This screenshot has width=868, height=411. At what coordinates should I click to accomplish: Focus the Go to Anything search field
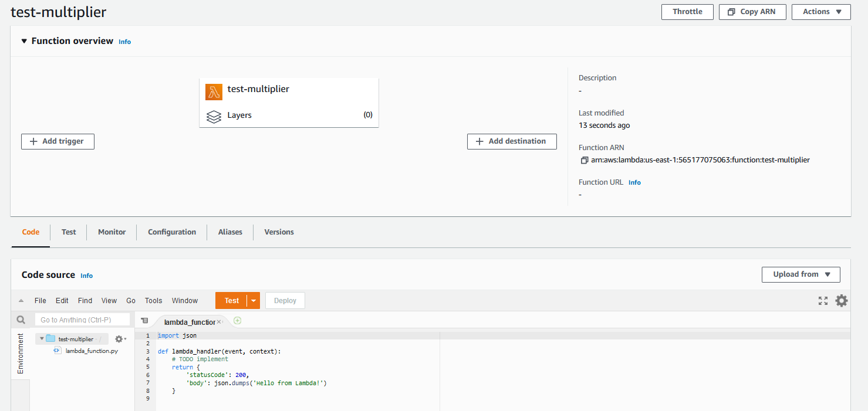click(x=82, y=320)
